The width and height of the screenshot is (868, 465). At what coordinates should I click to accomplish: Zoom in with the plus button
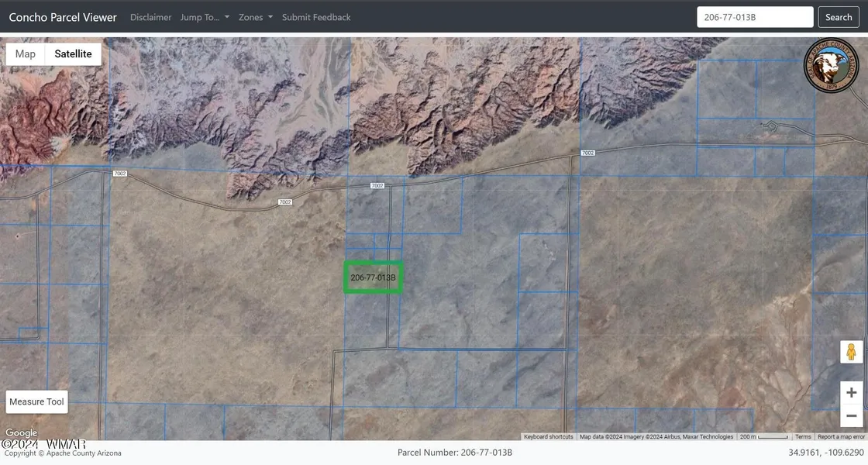point(851,392)
